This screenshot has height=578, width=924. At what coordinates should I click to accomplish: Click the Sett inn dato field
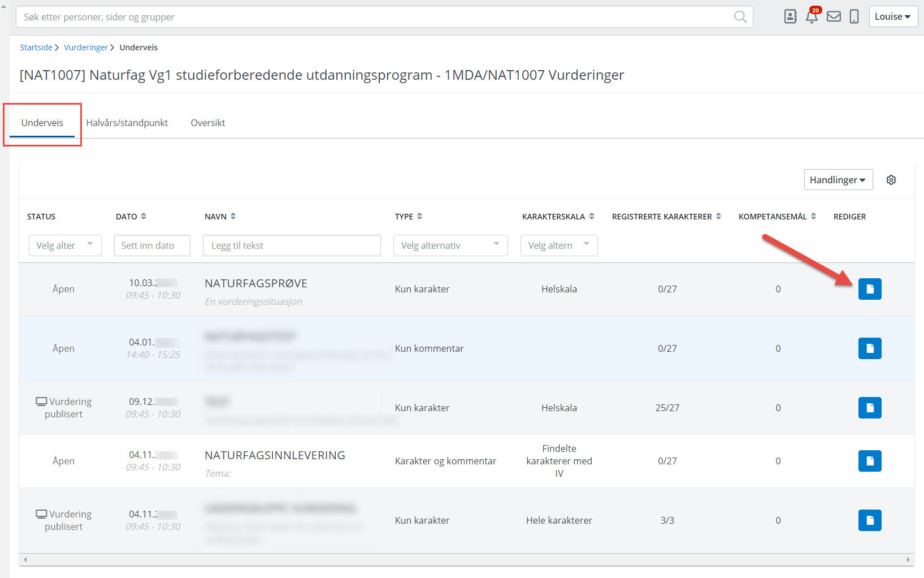coord(152,245)
